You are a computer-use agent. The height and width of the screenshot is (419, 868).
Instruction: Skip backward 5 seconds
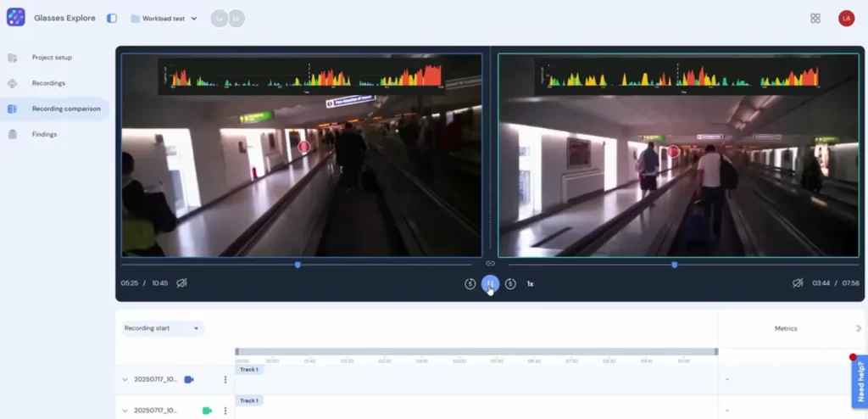[x=470, y=284]
